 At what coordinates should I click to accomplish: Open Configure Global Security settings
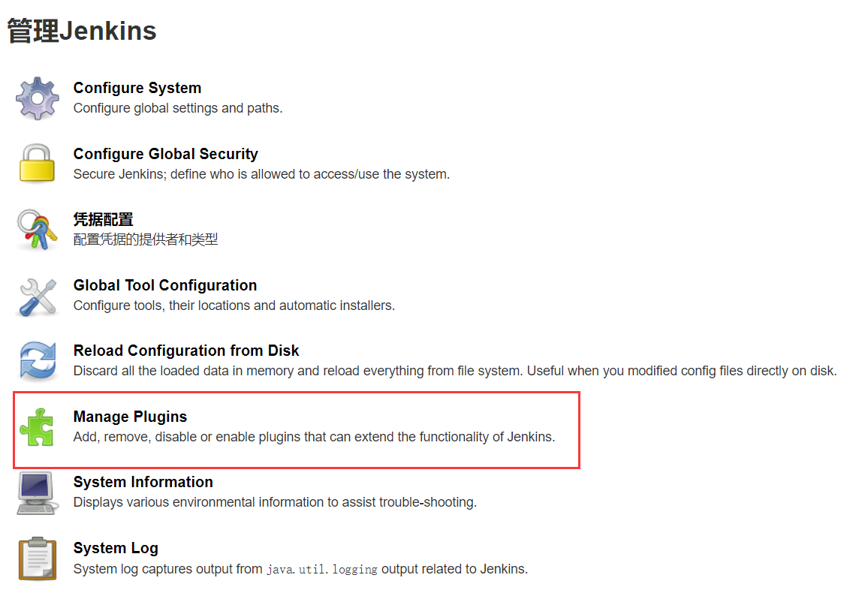click(165, 154)
